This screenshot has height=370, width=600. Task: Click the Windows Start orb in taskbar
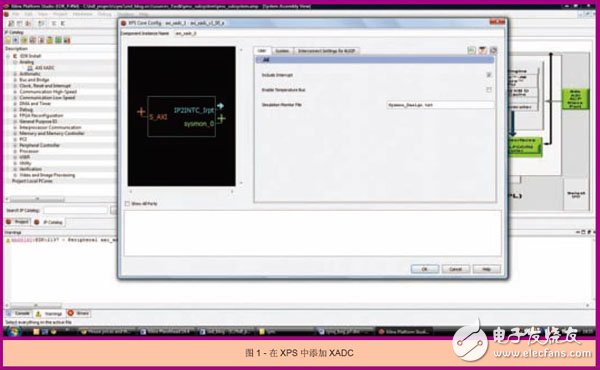[13, 332]
